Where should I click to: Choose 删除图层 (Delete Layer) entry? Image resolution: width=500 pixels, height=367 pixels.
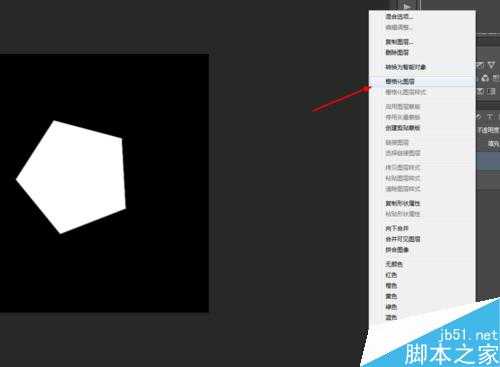pos(397,52)
